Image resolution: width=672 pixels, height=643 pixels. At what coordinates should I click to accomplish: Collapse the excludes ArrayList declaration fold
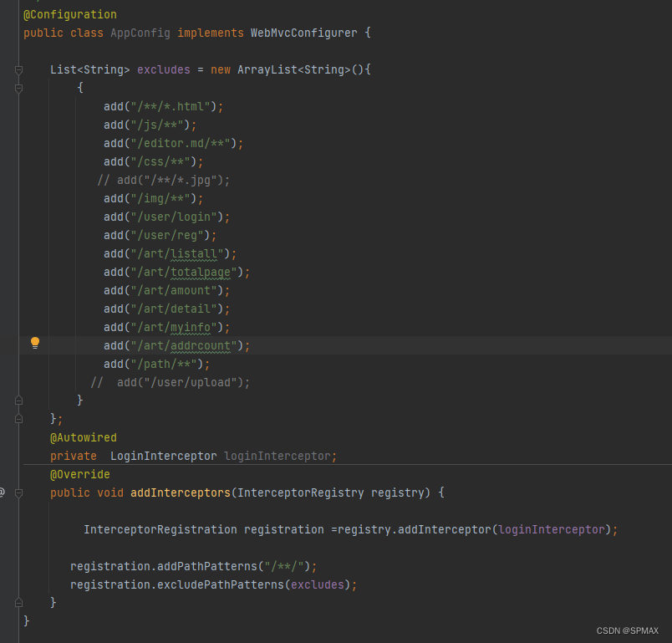coord(18,70)
